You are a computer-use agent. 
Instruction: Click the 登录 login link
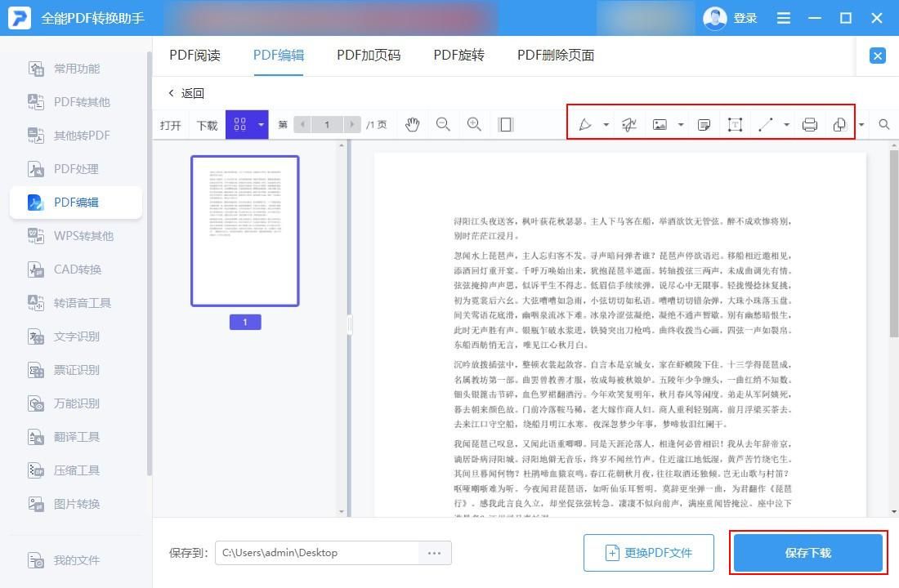click(x=745, y=18)
